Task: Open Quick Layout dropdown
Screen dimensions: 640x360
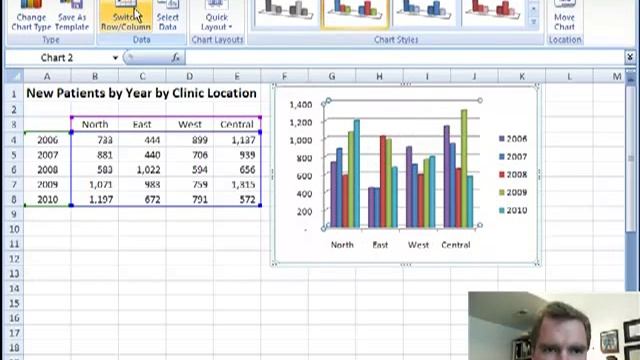Action: pos(216,16)
